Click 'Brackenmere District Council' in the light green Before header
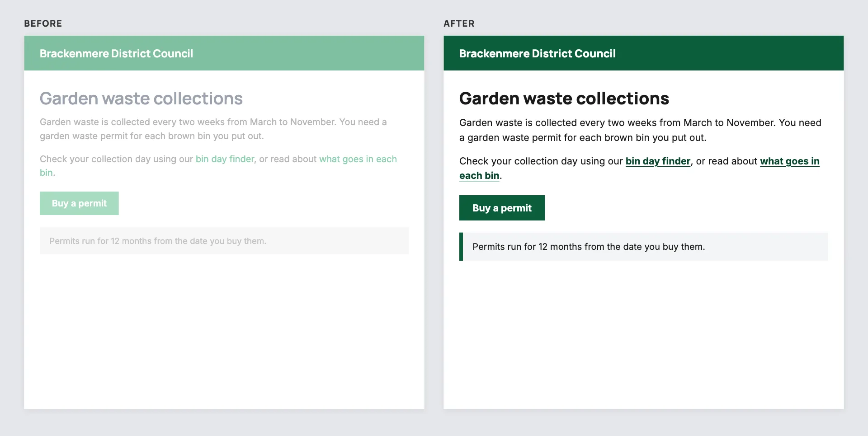This screenshot has height=436, width=868. (x=116, y=54)
